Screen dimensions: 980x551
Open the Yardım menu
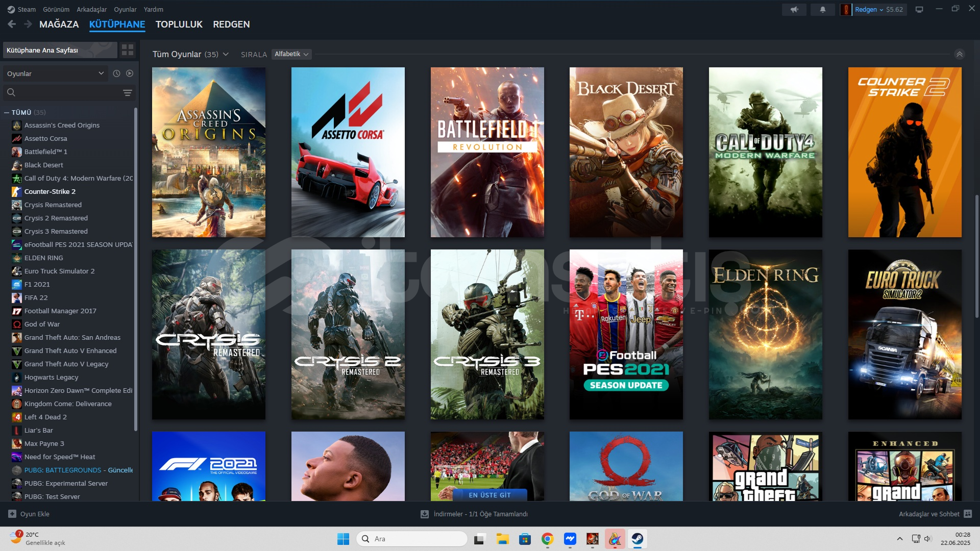154,9
